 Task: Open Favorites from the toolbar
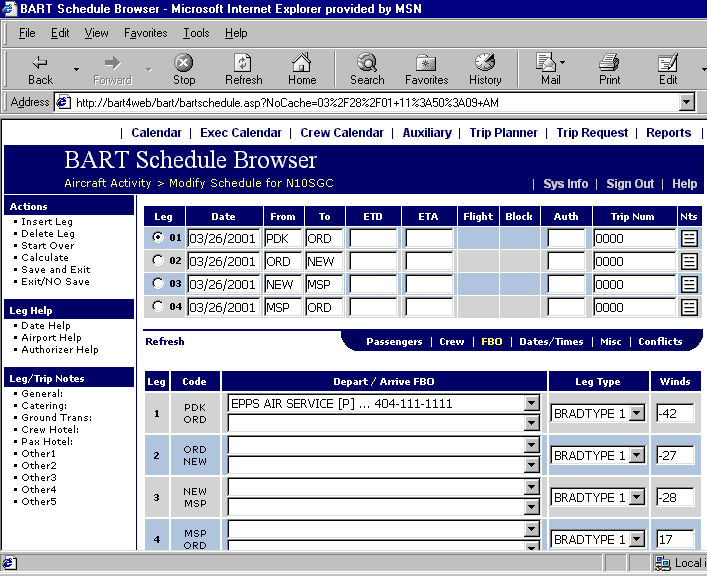coord(426,69)
